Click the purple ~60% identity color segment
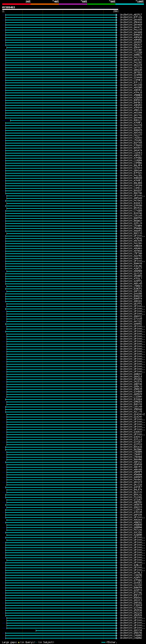This screenshot has width=146, height=644. click(73, 4)
